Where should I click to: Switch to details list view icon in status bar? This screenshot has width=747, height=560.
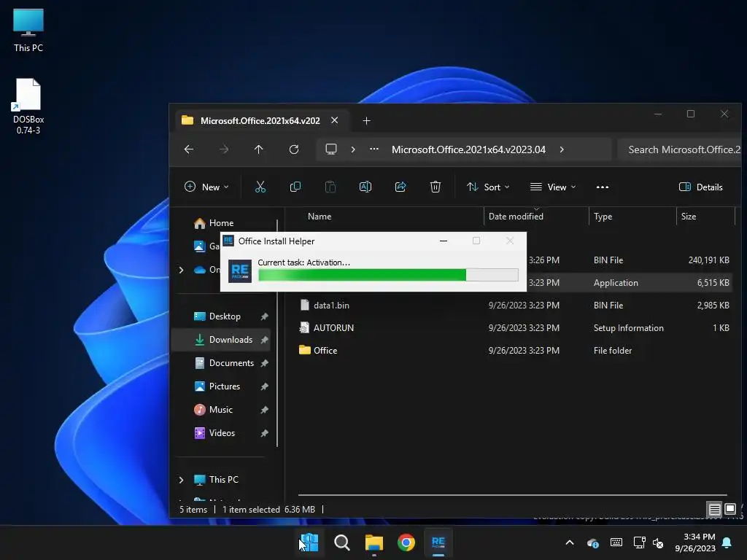point(714,510)
